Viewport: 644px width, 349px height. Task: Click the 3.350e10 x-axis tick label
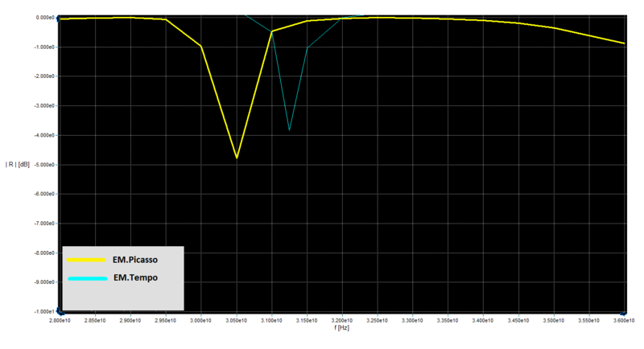448,320
